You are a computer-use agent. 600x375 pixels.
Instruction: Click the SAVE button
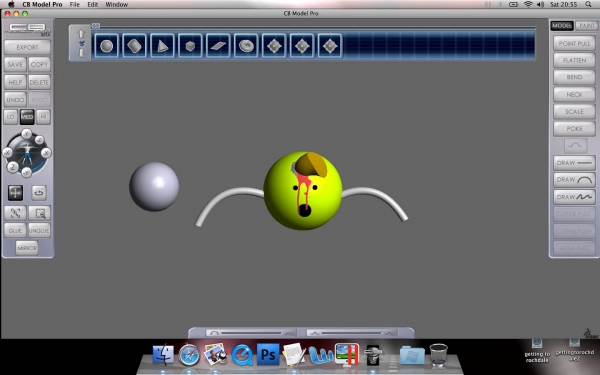(x=15, y=65)
